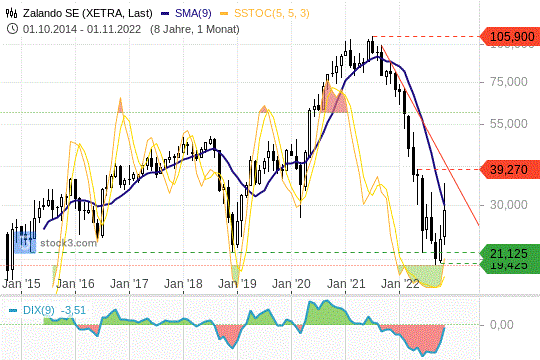
Task: Click the 55,000 axis value
Action: 509,124
